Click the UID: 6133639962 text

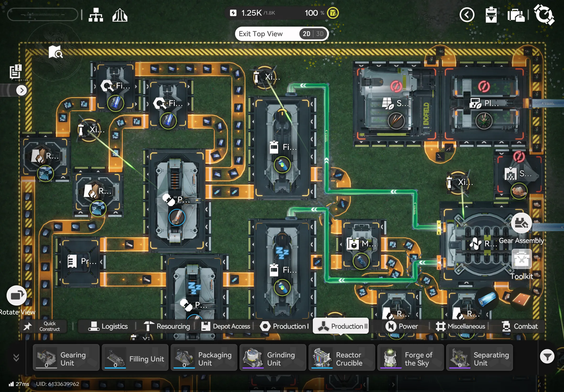(x=58, y=384)
